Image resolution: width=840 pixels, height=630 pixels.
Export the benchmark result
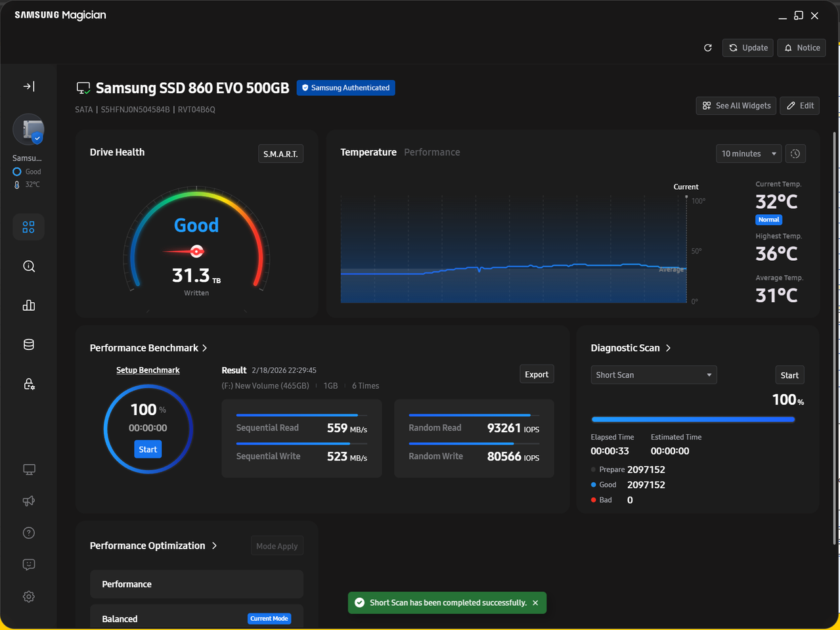point(537,374)
